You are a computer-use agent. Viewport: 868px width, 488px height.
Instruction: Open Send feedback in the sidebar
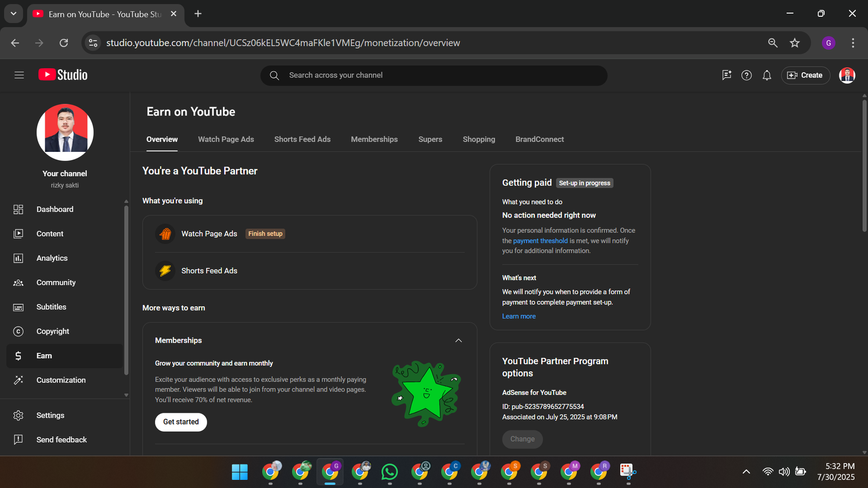pos(65,440)
